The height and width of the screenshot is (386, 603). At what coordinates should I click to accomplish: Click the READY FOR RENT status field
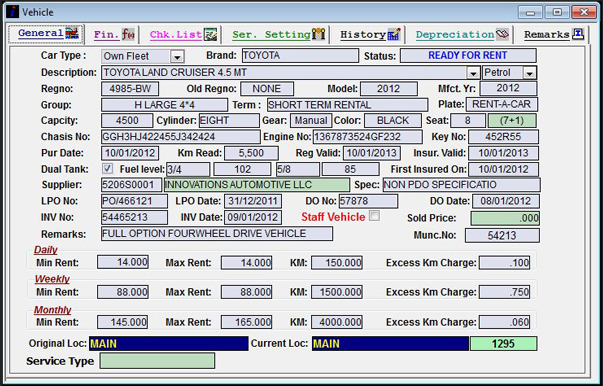pos(468,55)
